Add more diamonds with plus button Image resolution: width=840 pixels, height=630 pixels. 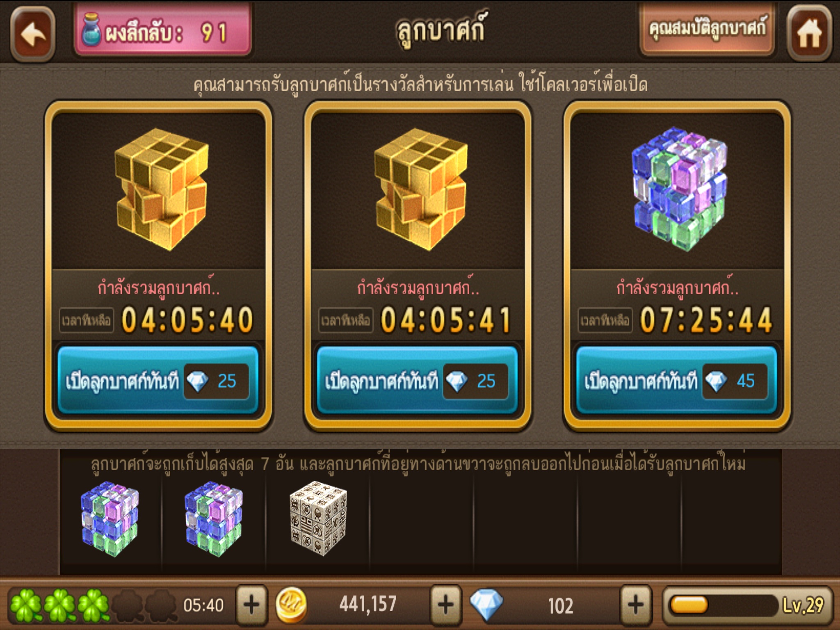tap(636, 604)
